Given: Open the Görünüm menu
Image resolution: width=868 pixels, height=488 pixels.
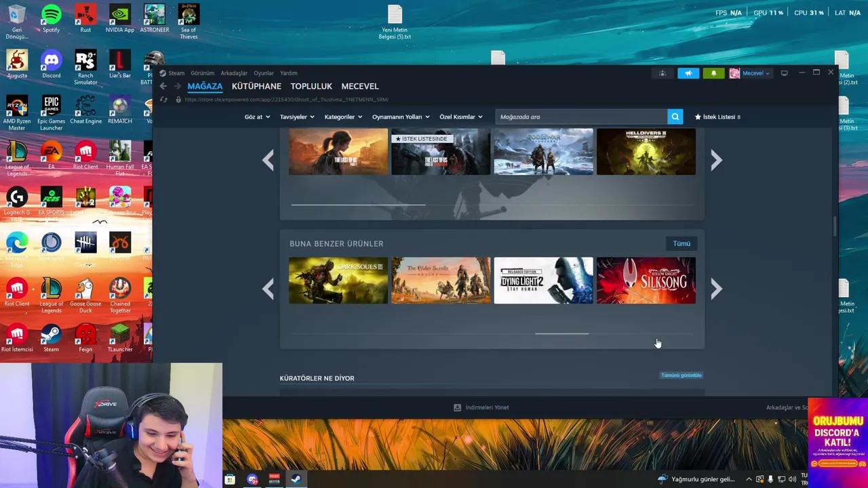Looking at the screenshot, I should pyautogui.click(x=202, y=73).
